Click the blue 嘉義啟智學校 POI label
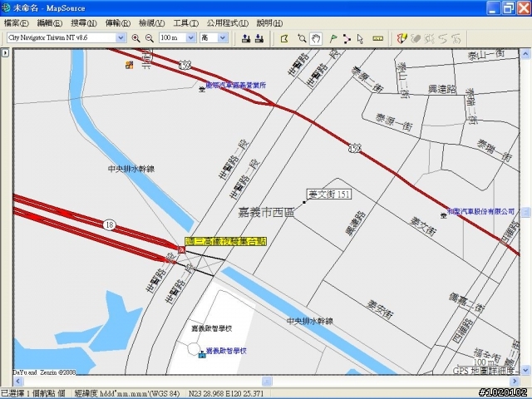 click(x=226, y=351)
